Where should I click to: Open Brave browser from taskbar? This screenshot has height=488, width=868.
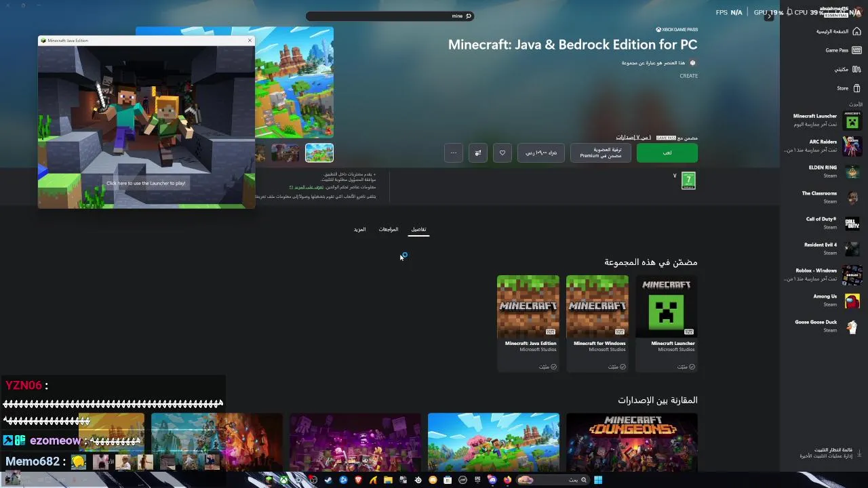(x=359, y=480)
